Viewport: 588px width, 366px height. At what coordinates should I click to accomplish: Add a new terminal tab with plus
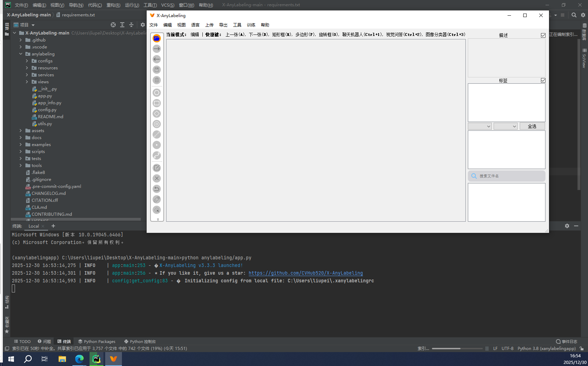53,226
